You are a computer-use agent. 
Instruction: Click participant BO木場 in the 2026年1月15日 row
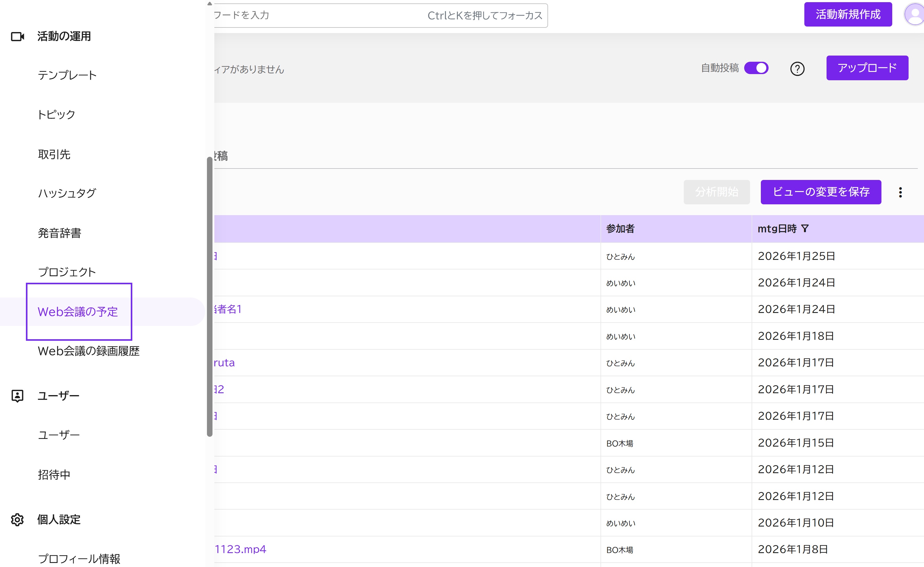coord(620,444)
